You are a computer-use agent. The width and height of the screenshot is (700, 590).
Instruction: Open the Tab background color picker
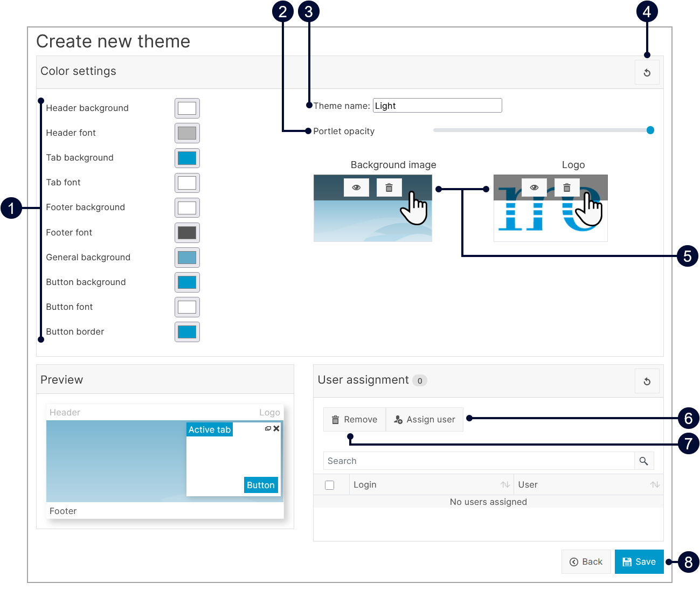click(187, 158)
